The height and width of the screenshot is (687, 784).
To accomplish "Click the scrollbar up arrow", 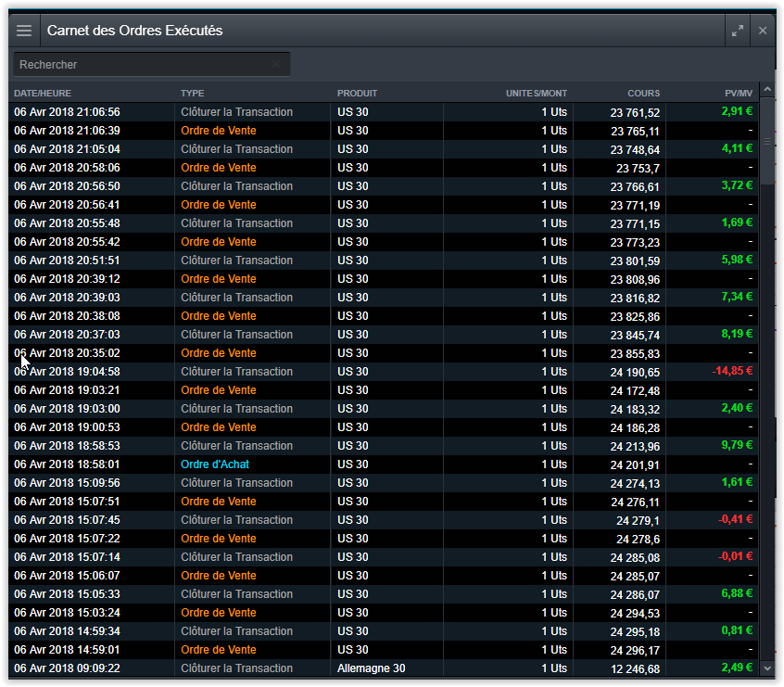I will point(767,90).
